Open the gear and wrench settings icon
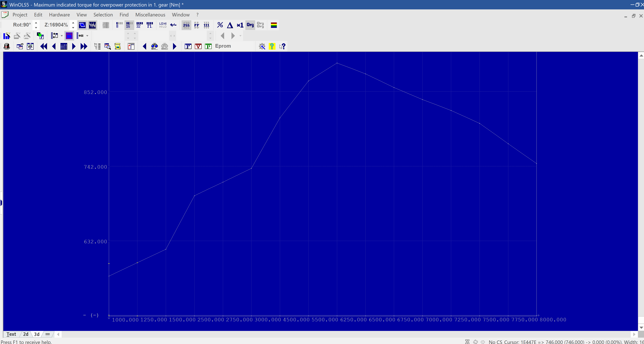Image resolution: width=644 pixels, height=344 pixels. tap(262, 46)
